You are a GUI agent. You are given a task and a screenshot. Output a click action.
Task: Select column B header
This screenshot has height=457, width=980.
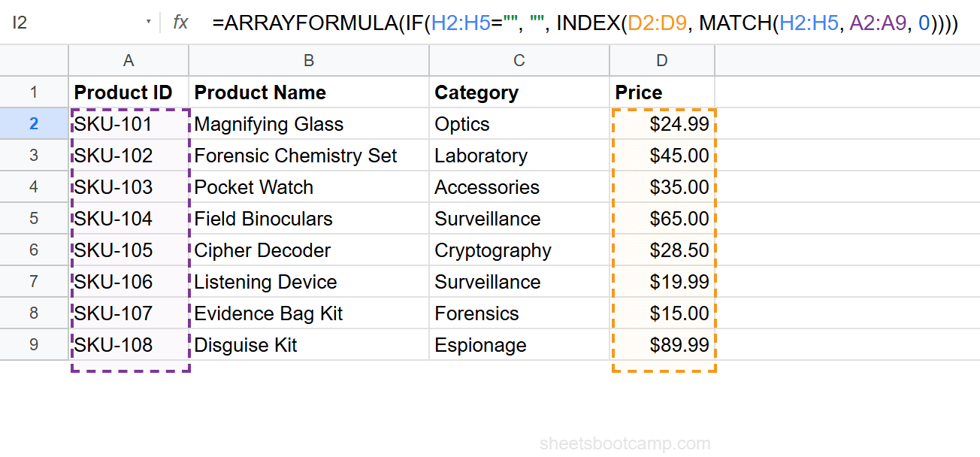coord(308,59)
